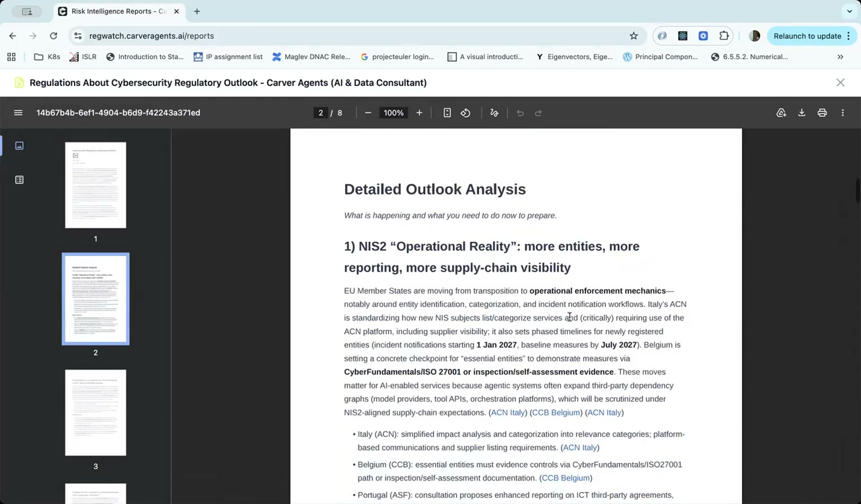
Task: Open A visual introducti... bookmark
Action: (485, 57)
